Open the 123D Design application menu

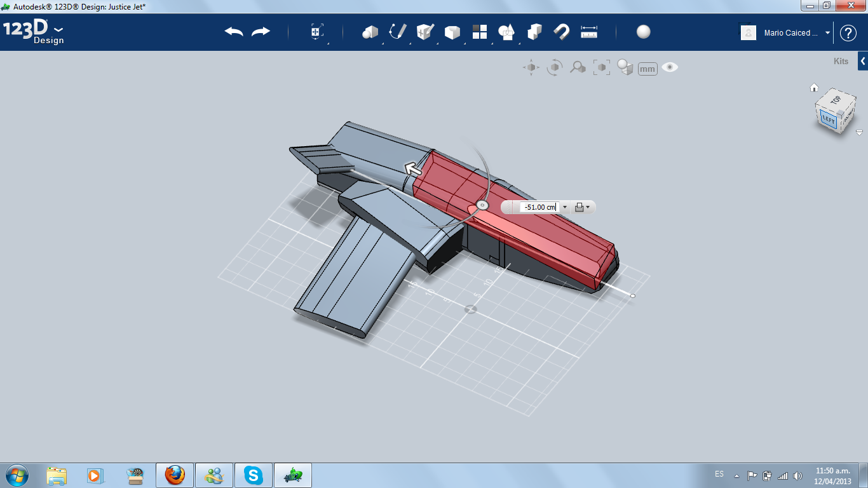34,32
